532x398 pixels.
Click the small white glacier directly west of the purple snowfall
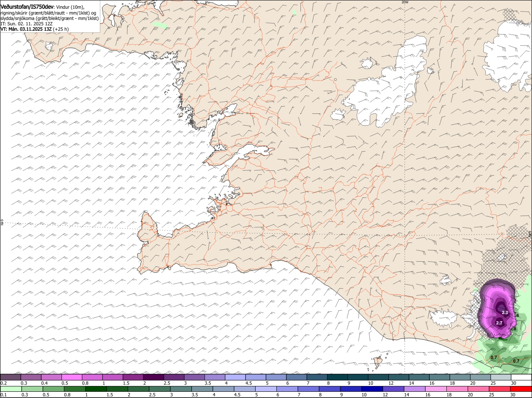(443, 318)
